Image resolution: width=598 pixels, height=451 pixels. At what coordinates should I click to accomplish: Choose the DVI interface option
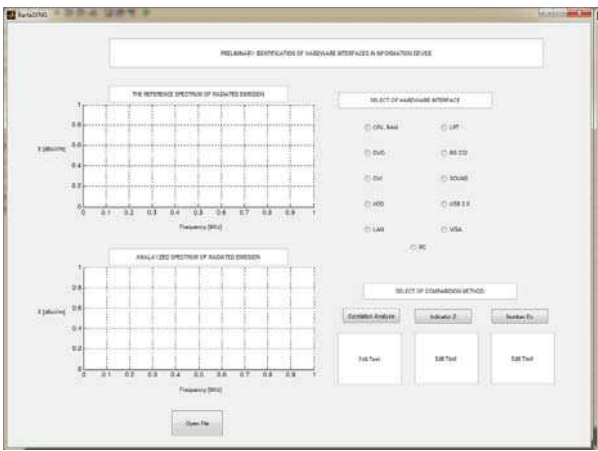coord(374,178)
